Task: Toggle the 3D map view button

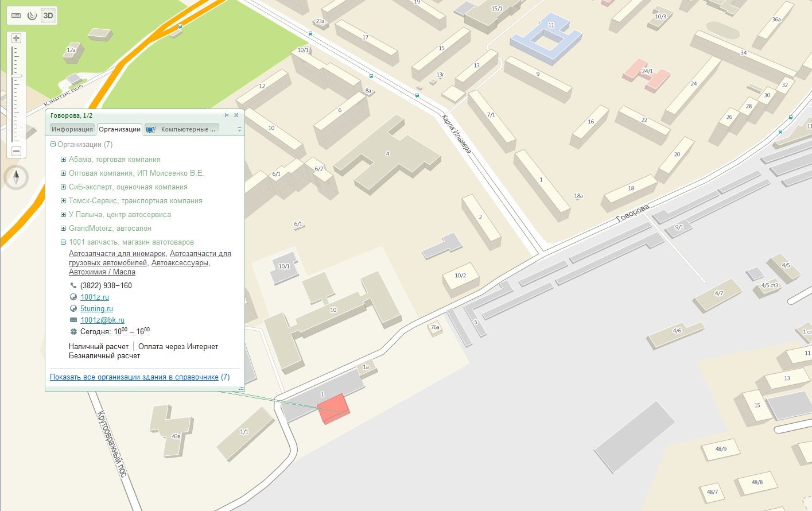Action: click(48, 16)
